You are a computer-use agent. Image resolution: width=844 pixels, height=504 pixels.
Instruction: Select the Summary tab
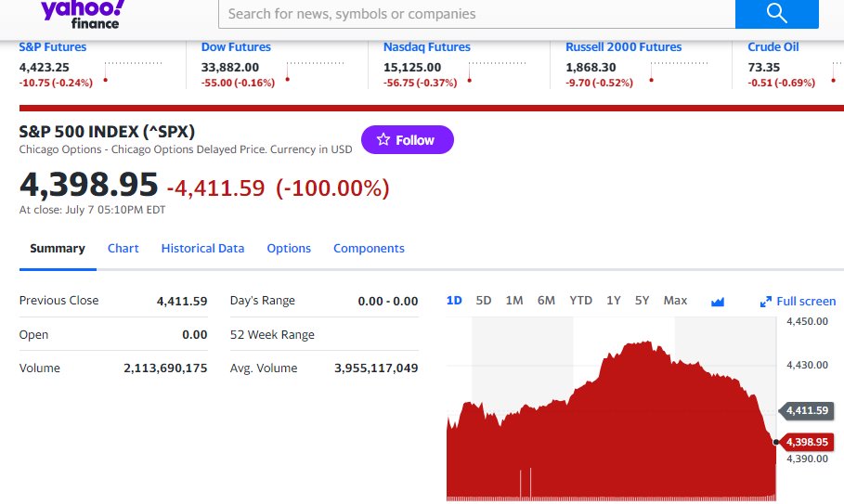tap(58, 249)
